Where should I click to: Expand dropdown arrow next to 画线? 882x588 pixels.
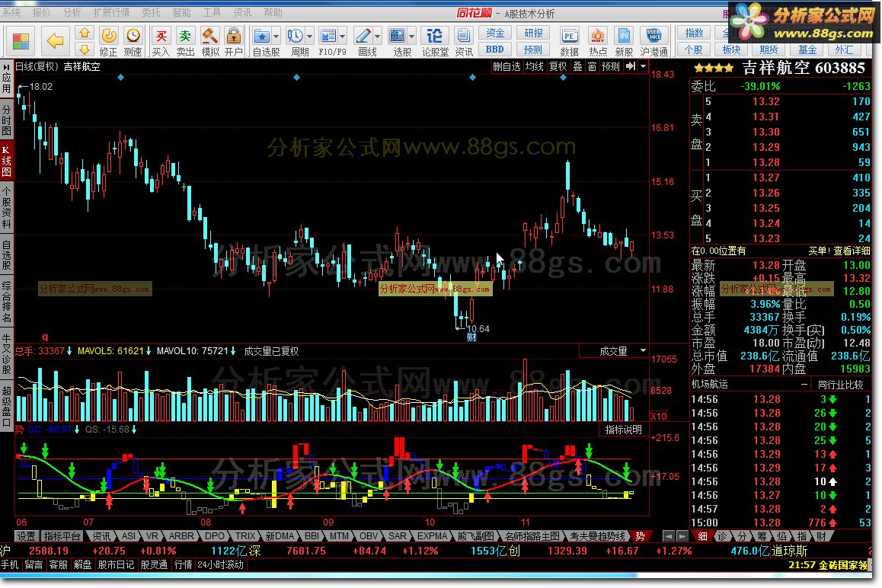tap(378, 37)
